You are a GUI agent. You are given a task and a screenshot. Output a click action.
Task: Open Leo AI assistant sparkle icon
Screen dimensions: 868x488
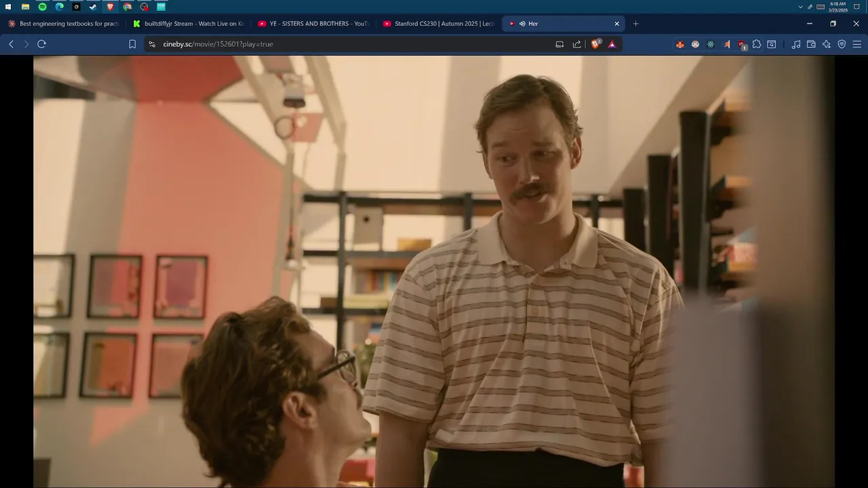[x=827, y=44]
